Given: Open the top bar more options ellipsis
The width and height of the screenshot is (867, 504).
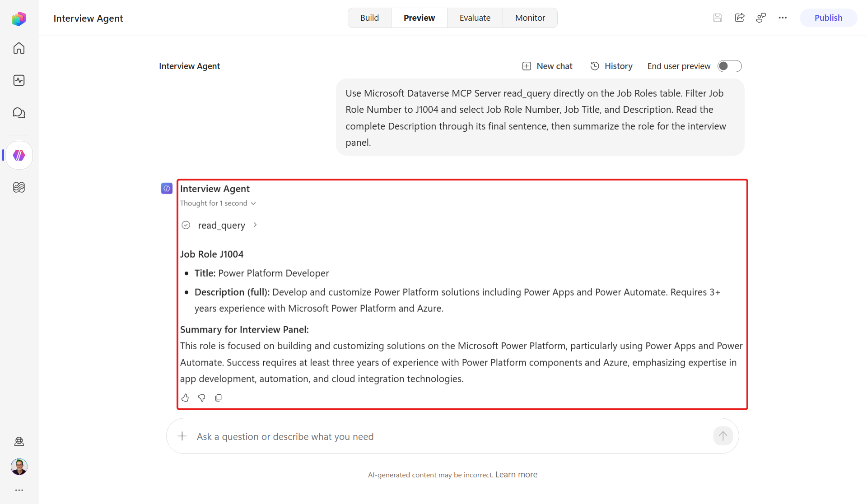Looking at the screenshot, I should click(x=783, y=18).
